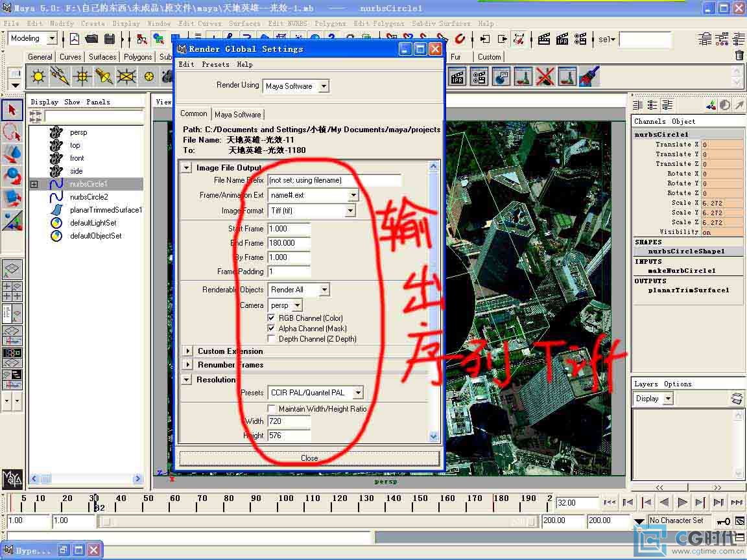Screen dimensions: 747x560
Task: Select nurbsCircle2 in the outliner
Action: (x=89, y=197)
